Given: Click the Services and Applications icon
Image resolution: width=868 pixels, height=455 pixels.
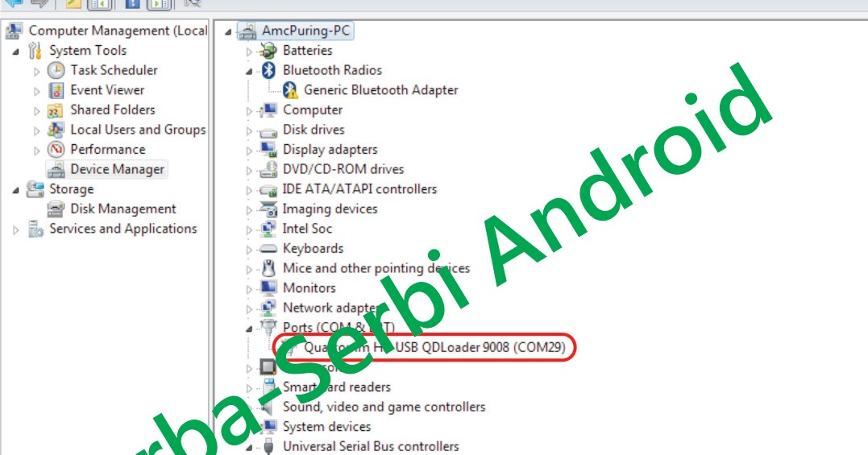Looking at the screenshot, I should (x=35, y=229).
